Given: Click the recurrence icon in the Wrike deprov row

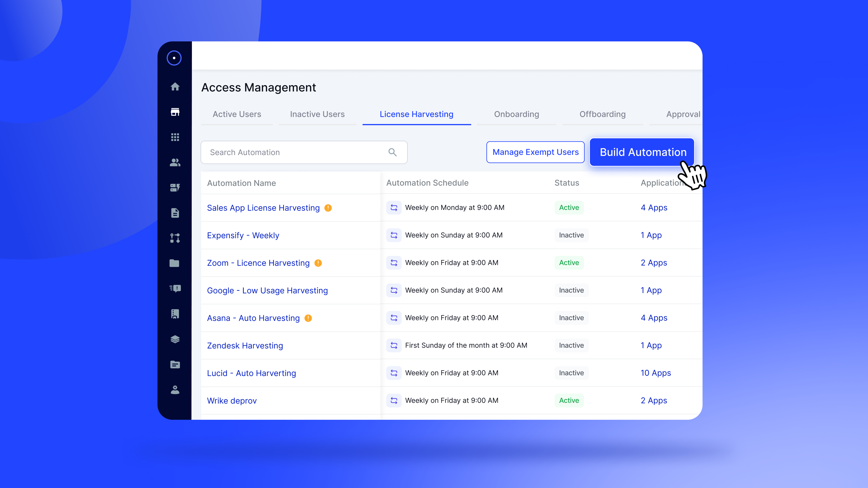Looking at the screenshot, I should point(394,400).
